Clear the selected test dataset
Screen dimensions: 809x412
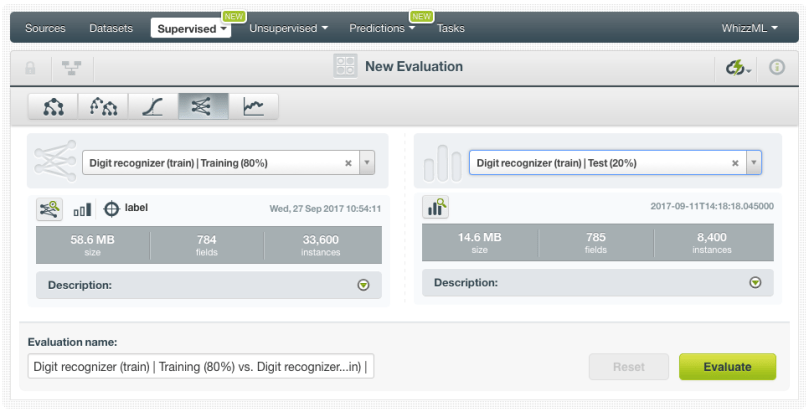point(735,163)
